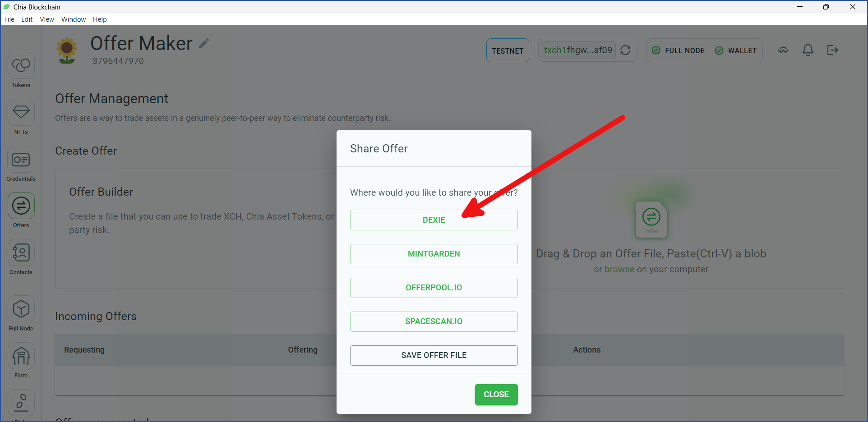
Task: Click the browse link to pick an offer file
Action: pyautogui.click(x=619, y=269)
